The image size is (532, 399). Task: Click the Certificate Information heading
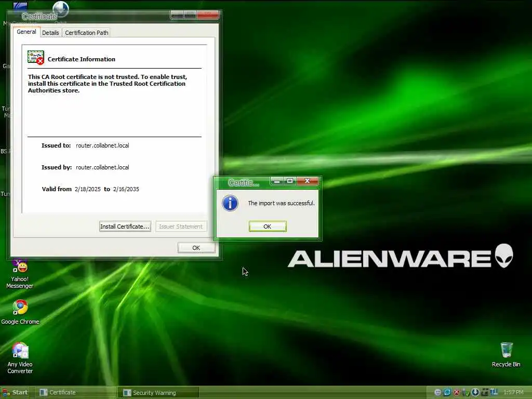coord(82,59)
